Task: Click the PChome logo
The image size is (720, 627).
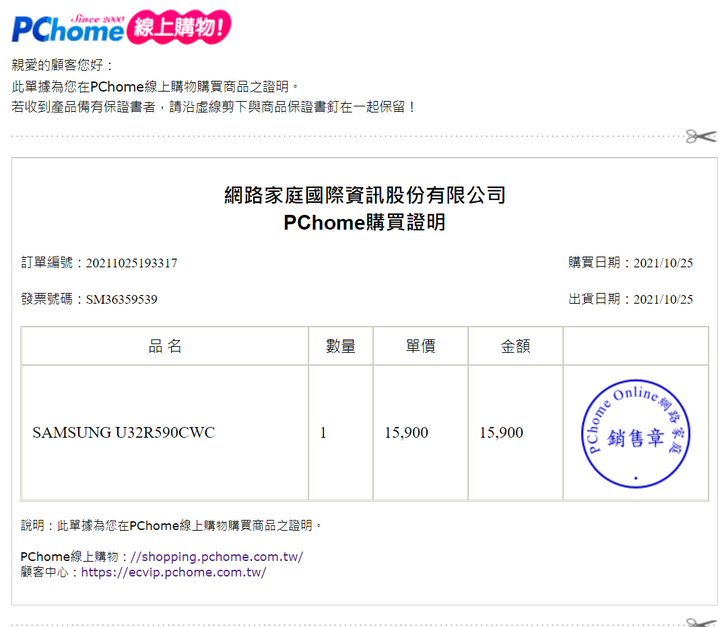Action: point(68,28)
